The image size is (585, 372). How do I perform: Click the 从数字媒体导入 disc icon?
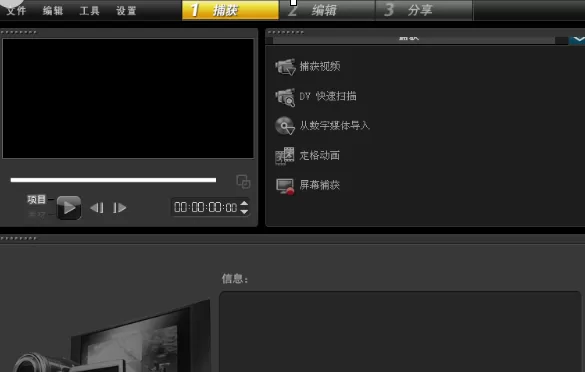pyautogui.click(x=285, y=126)
